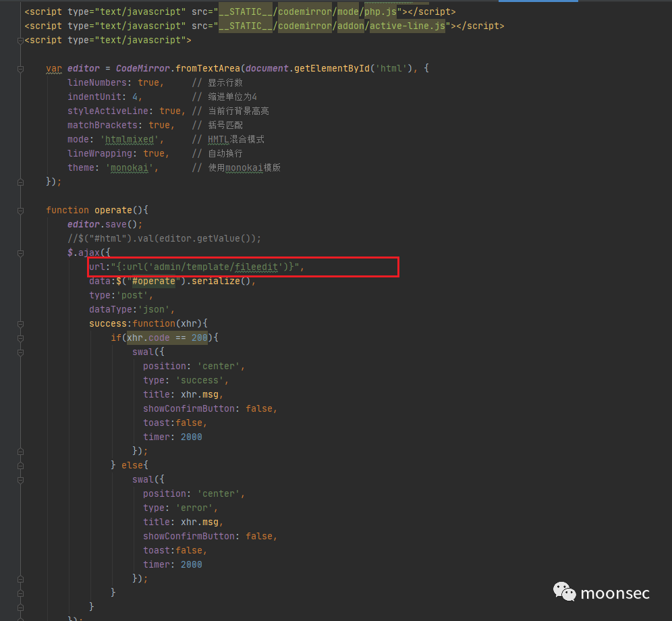Click the 'indentUnit' property
This screenshot has width=672, height=621.
coord(94,97)
